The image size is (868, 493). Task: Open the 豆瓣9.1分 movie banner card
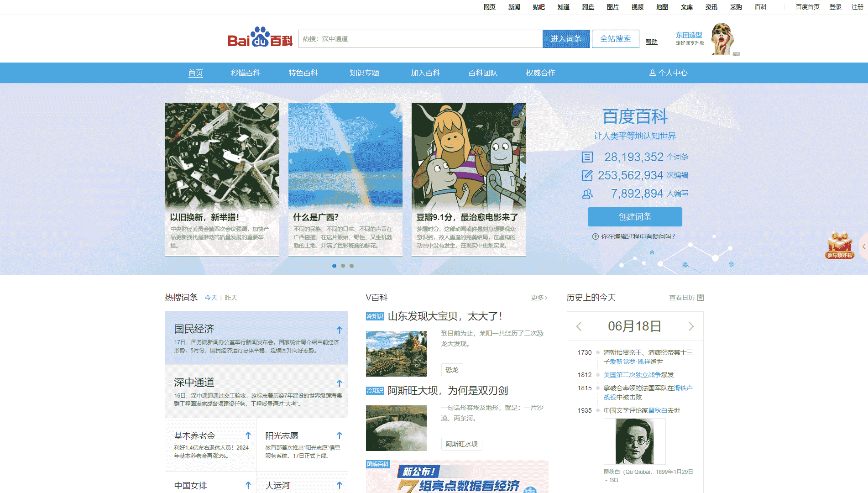(469, 179)
